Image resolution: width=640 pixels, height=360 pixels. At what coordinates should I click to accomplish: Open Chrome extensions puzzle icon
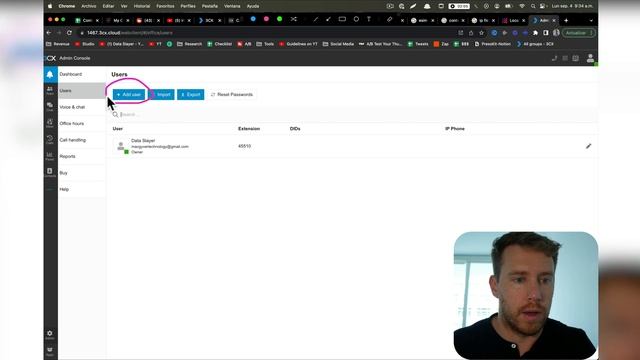coord(536,33)
